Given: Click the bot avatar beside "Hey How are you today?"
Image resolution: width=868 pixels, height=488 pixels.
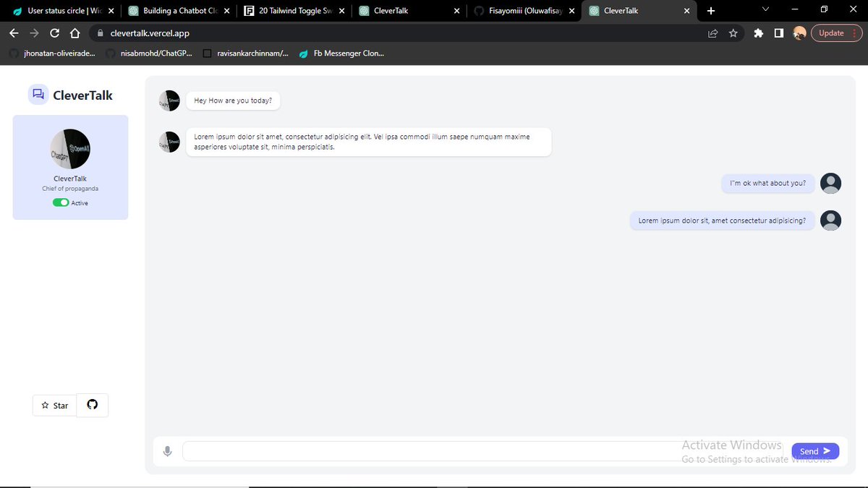Looking at the screenshot, I should click(169, 100).
